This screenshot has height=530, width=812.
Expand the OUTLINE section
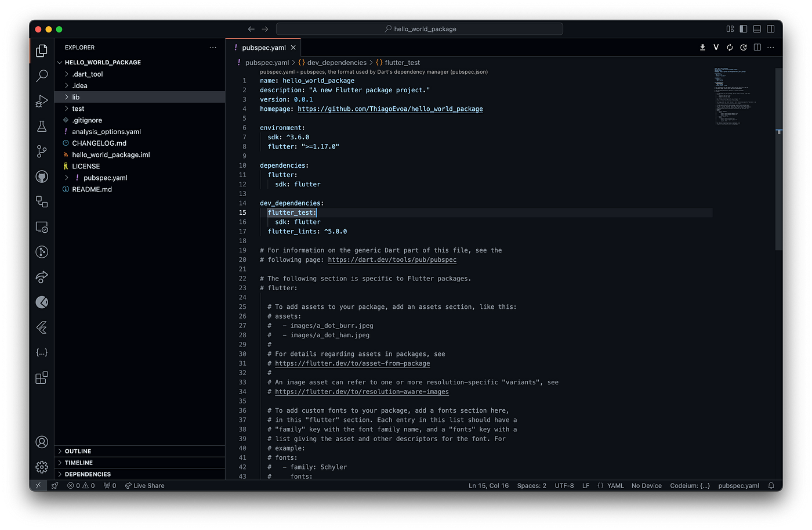coord(78,451)
